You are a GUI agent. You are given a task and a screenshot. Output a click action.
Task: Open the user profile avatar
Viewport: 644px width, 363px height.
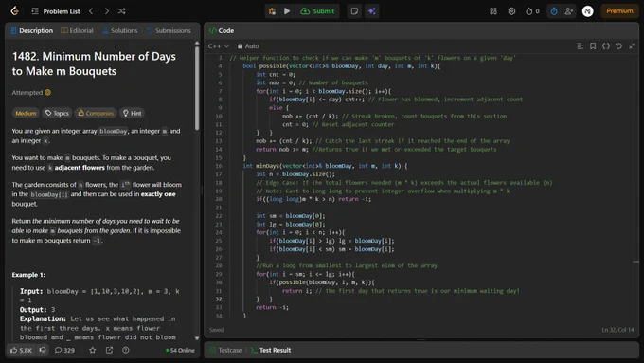588,11
